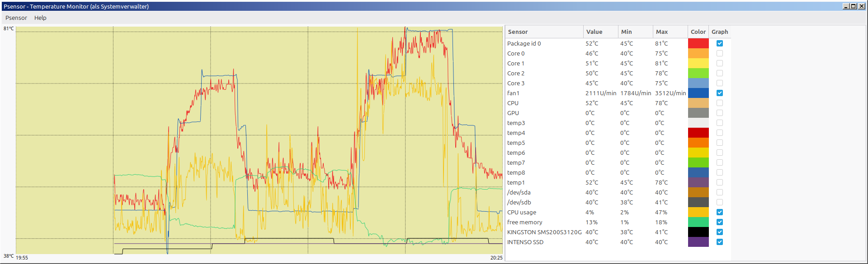
Task: Click the yellow color swatch for CPU usage
Action: [x=698, y=212]
